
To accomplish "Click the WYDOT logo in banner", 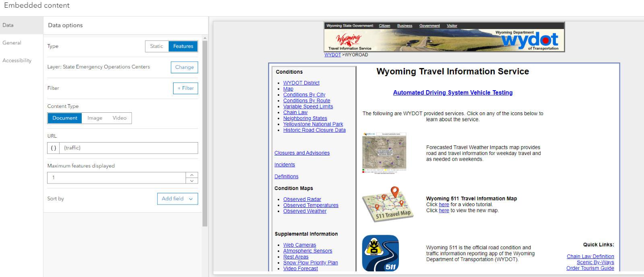I will (x=529, y=40).
